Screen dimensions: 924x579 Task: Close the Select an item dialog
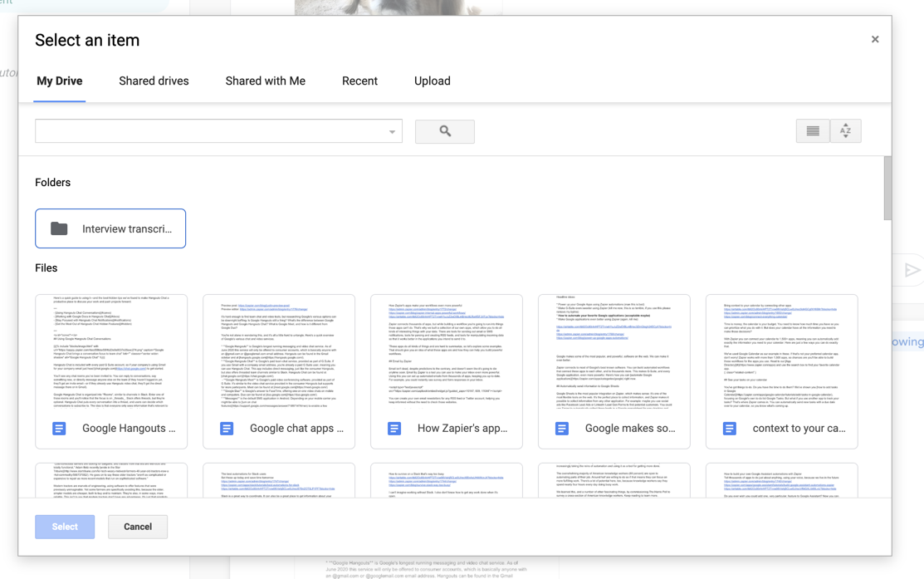(875, 39)
